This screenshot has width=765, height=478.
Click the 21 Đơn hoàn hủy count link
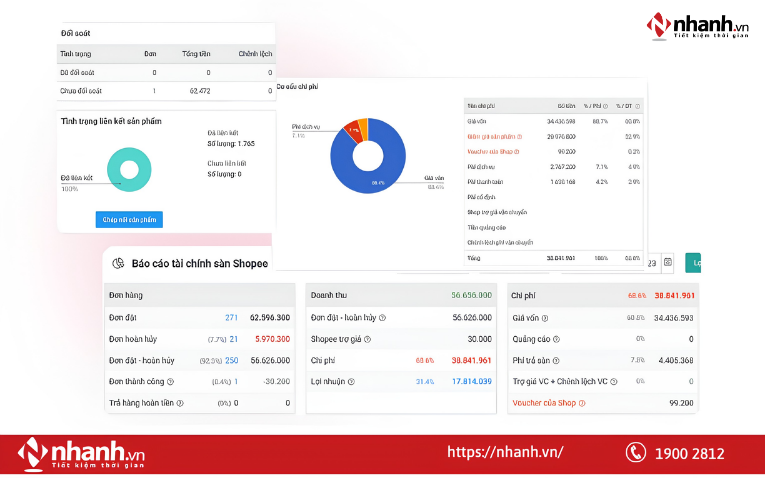coord(234,339)
